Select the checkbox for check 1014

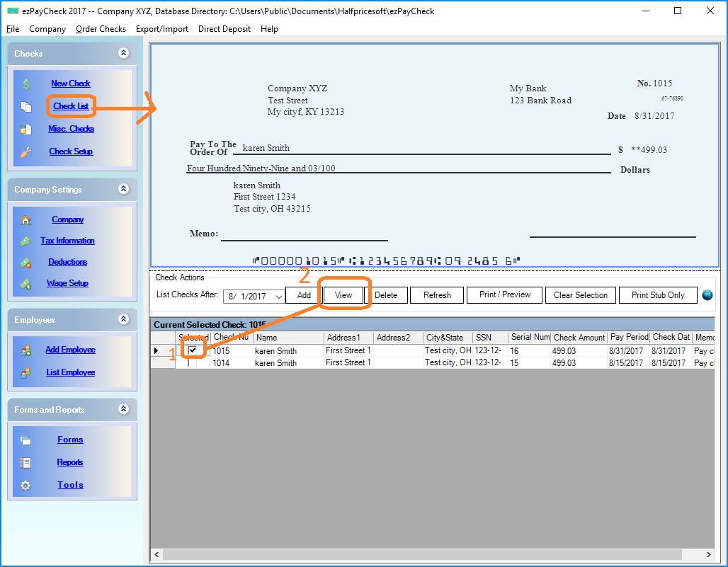click(193, 363)
